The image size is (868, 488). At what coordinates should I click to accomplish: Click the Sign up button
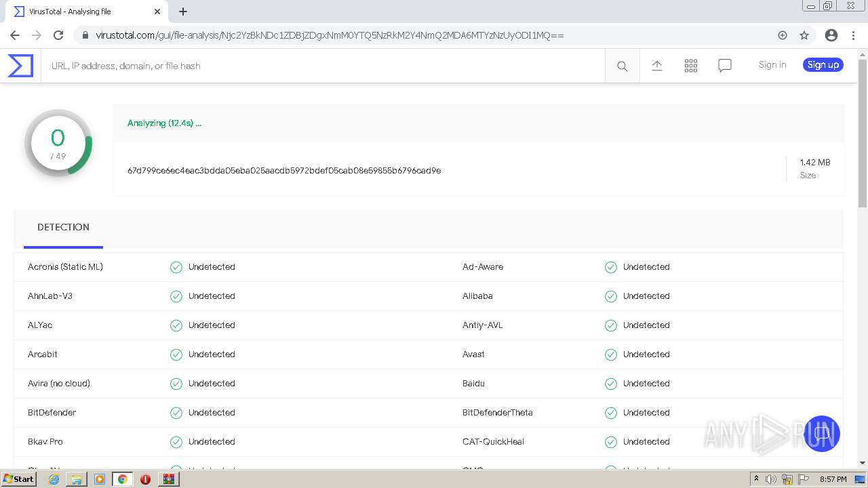pyautogui.click(x=823, y=65)
